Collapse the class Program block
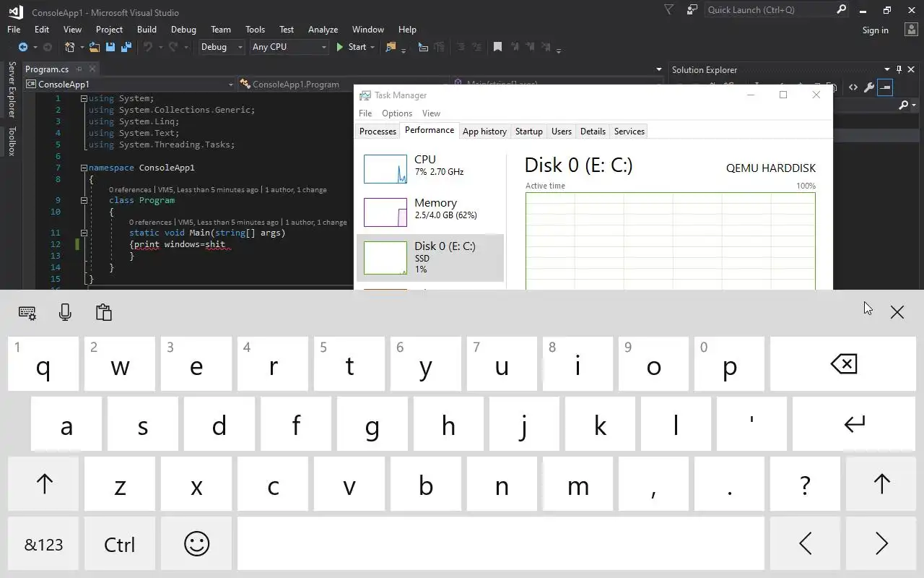Screen dimensions: 924x578 click(x=84, y=200)
